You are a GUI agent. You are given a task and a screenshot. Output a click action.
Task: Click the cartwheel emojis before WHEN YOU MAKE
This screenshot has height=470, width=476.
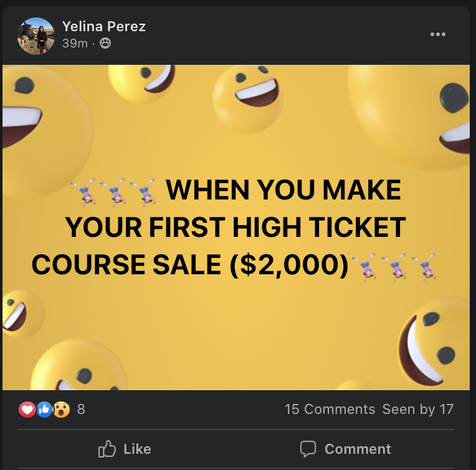pyautogui.click(x=113, y=193)
